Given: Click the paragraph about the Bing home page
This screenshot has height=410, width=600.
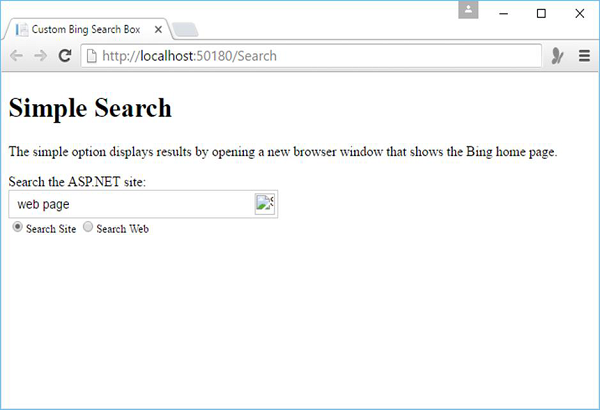Looking at the screenshot, I should pyautogui.click(x=283, y=152).
